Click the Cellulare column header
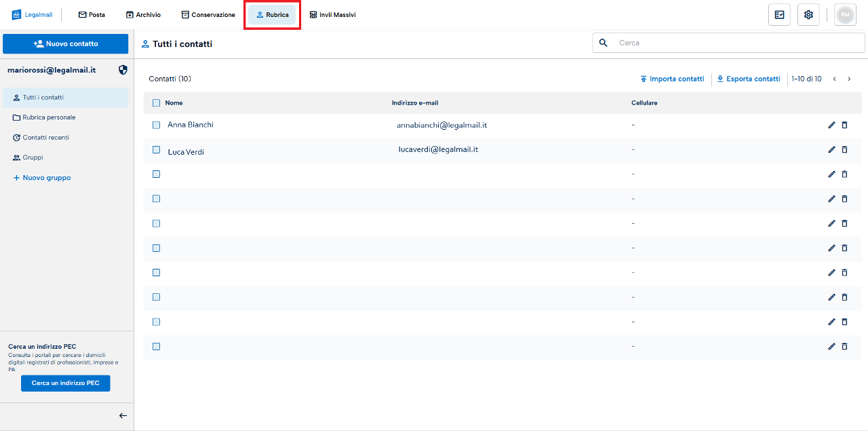 [x=644, y=103]
